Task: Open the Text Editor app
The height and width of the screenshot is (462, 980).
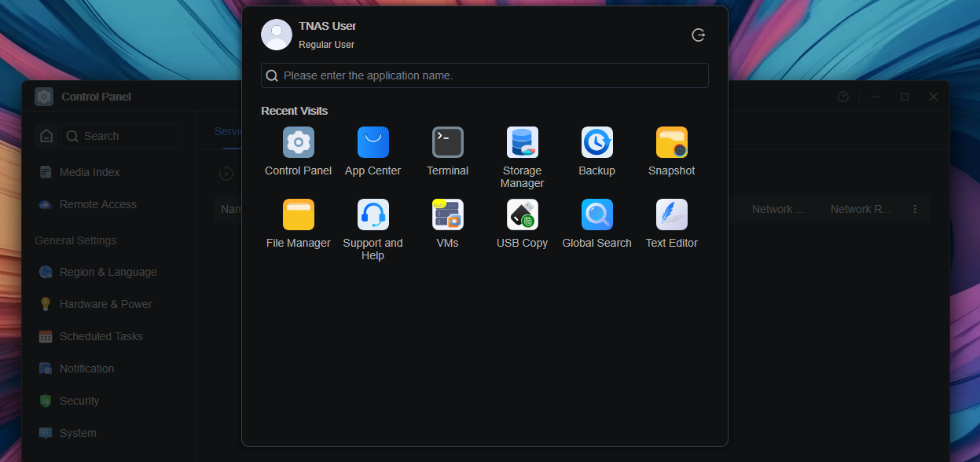Action: coord(671,214)
